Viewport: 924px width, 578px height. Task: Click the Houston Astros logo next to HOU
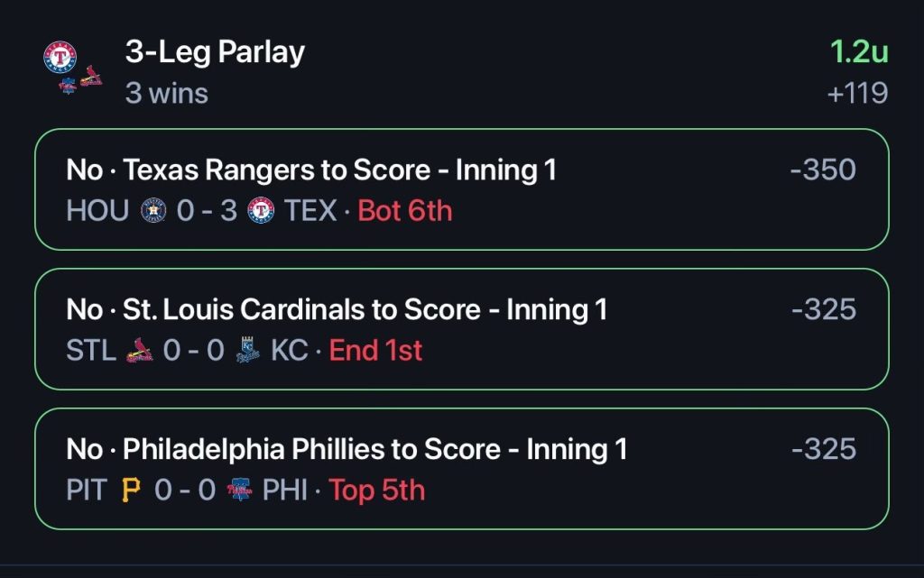(x=153, y=211)
